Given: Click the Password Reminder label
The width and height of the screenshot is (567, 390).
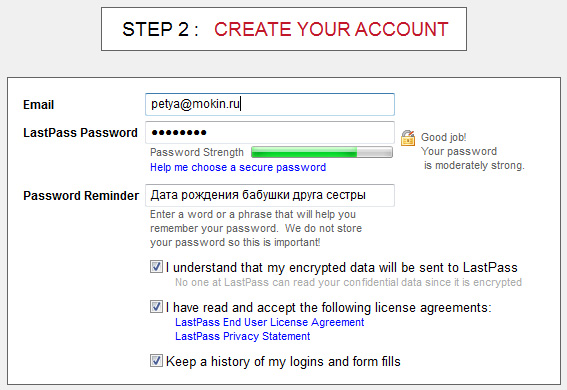Looking at the screenshot, I should (81, 196).
